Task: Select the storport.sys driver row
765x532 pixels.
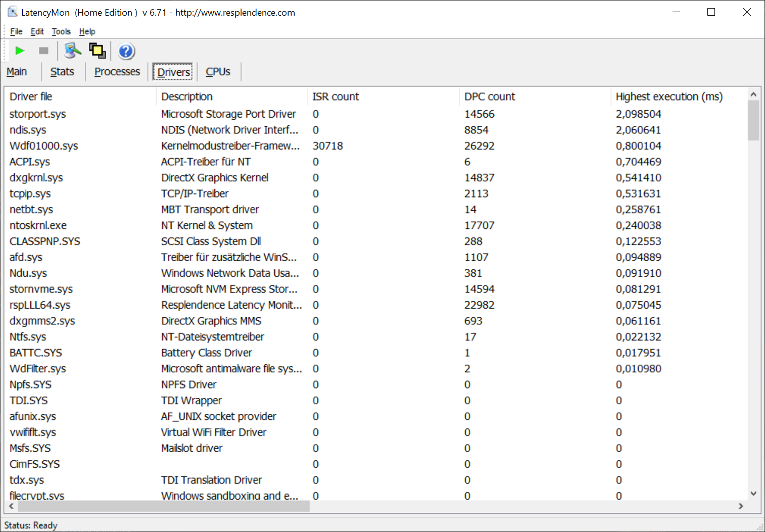Action: click(38, 114)
